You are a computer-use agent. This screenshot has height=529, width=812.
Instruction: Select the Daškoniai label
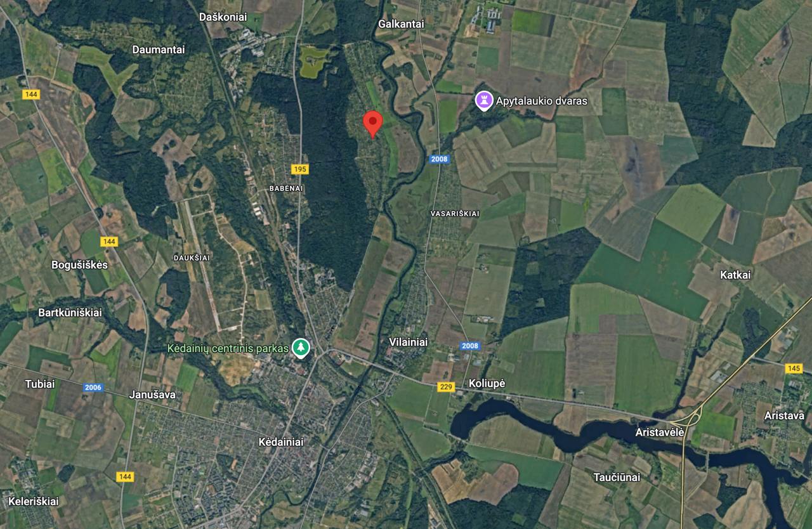[223, 17]
